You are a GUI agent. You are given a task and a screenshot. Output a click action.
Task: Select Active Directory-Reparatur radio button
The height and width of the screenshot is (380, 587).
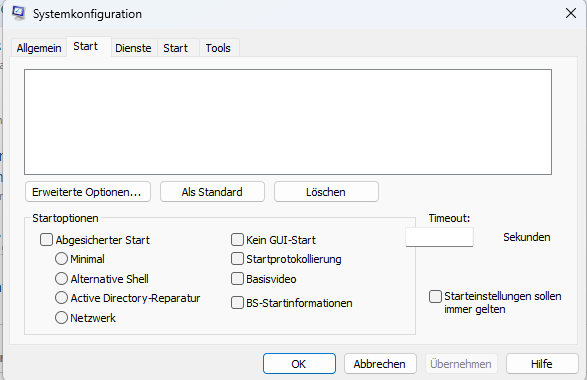point(61,298)
